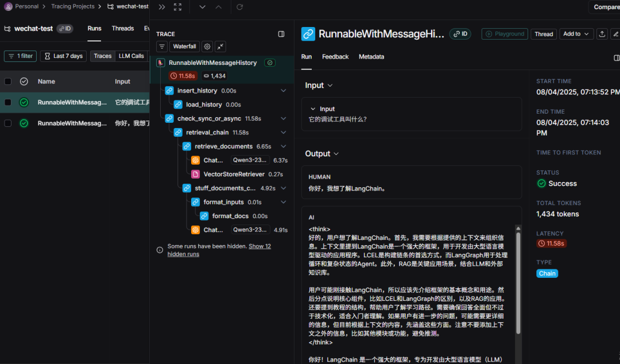Toggle fullscreen trace view icon
The height and width of the screenshot is (364, 620).
[177, 7]
